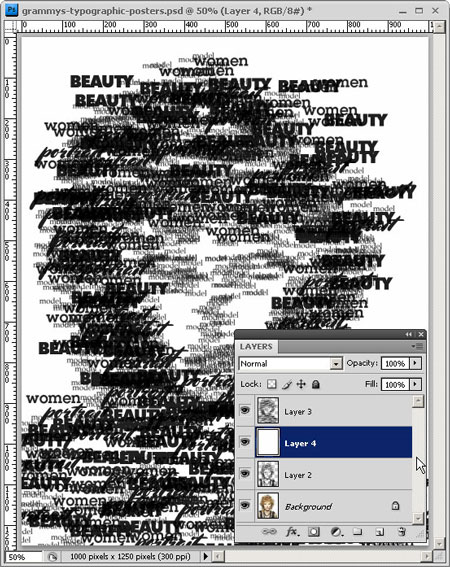Hide Layer 3 with its eye icon
Image resolution: width=450 pixels, height=567 pixels.
pos(245,410)
